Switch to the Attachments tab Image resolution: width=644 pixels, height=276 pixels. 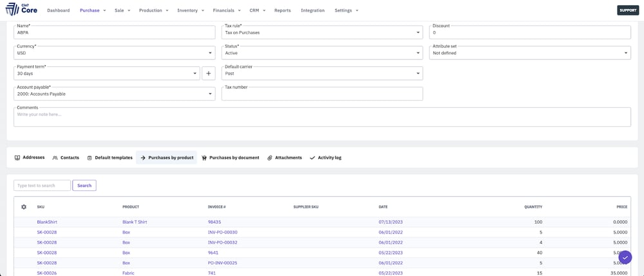point(284,157)
